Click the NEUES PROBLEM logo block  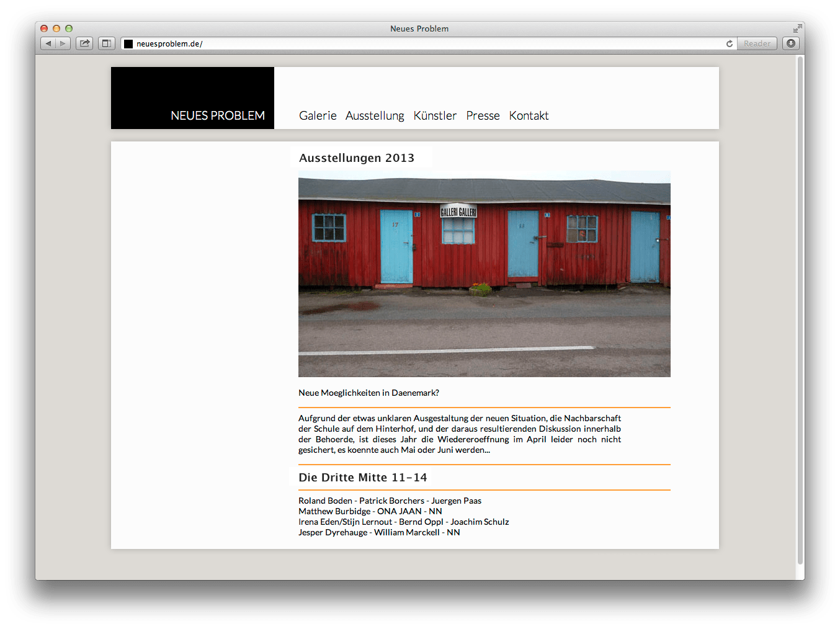(x=192, y=98)
